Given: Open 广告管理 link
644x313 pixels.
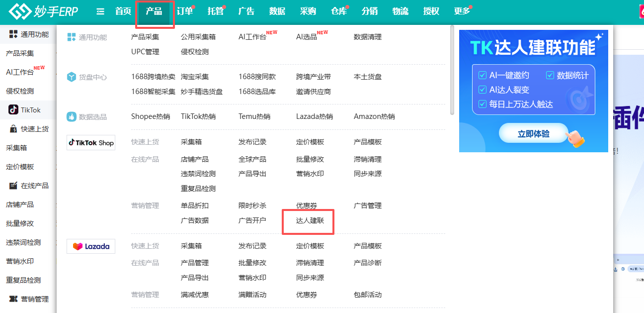Looking at the screenshot, I should click(x=368, y=206).
